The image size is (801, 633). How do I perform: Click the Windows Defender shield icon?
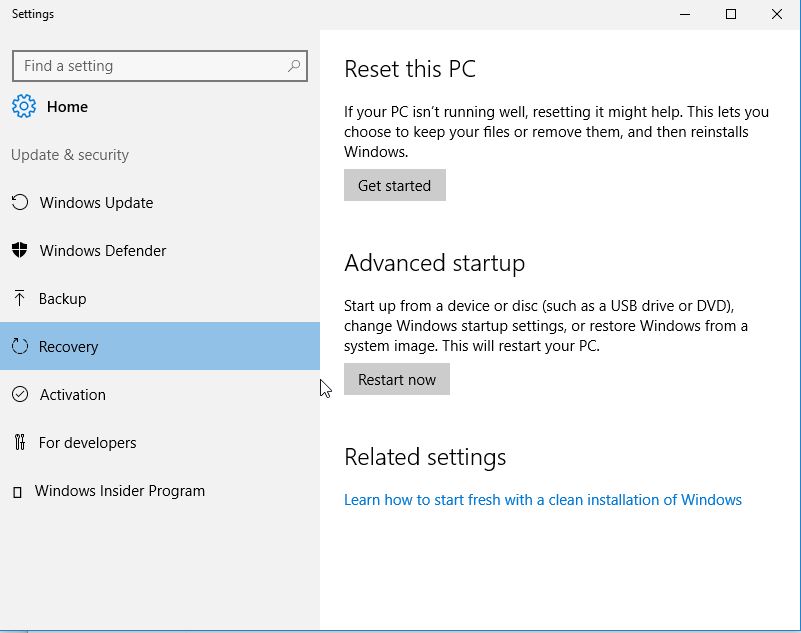19,250
